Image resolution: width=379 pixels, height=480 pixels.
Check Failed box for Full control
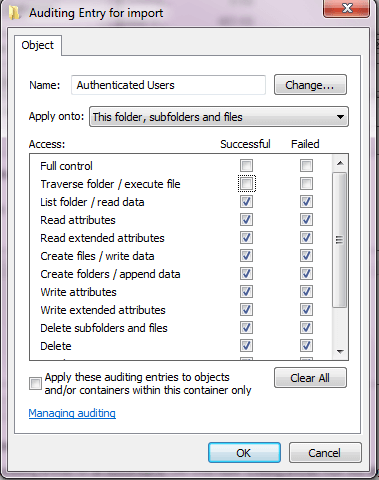point(306,165)
